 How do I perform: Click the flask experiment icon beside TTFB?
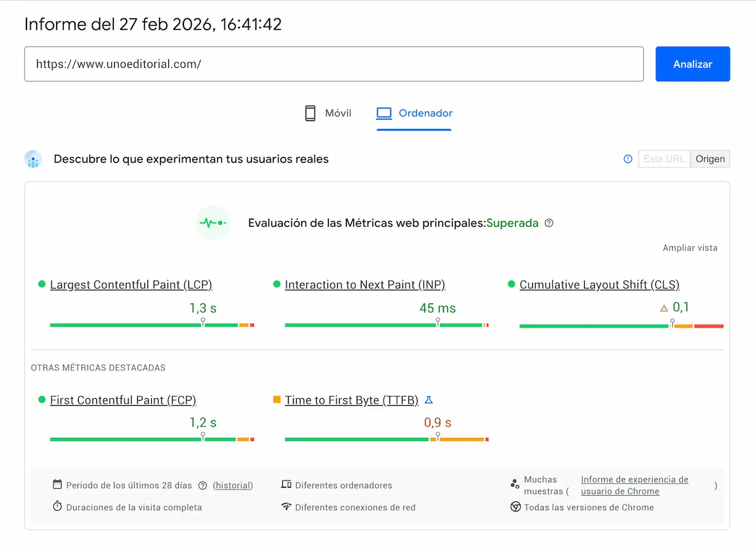point(430,399)
